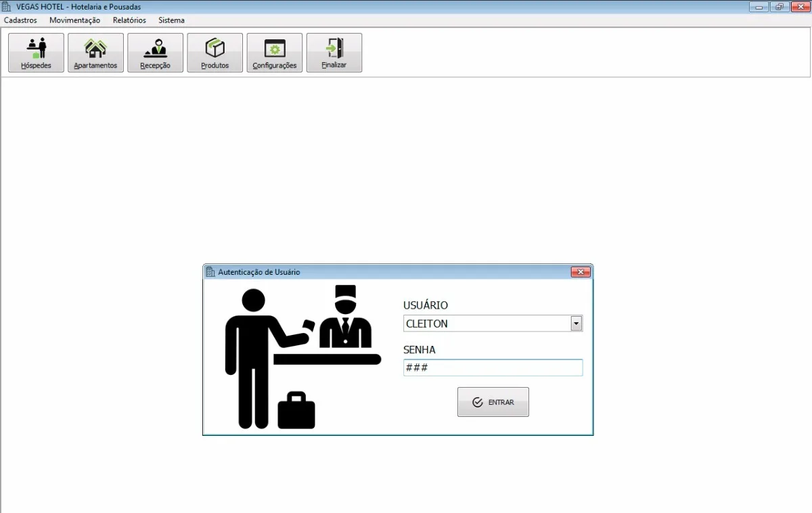Image resolution: width=812 pixels, height=513 pixels.
Task: Open the Sistema menu
Action: click(171, 20)
